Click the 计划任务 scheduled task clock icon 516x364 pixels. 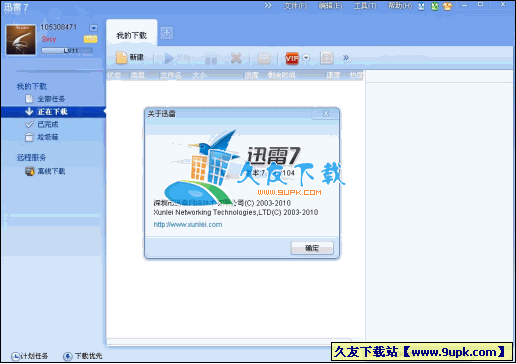[x=15, y=356]
